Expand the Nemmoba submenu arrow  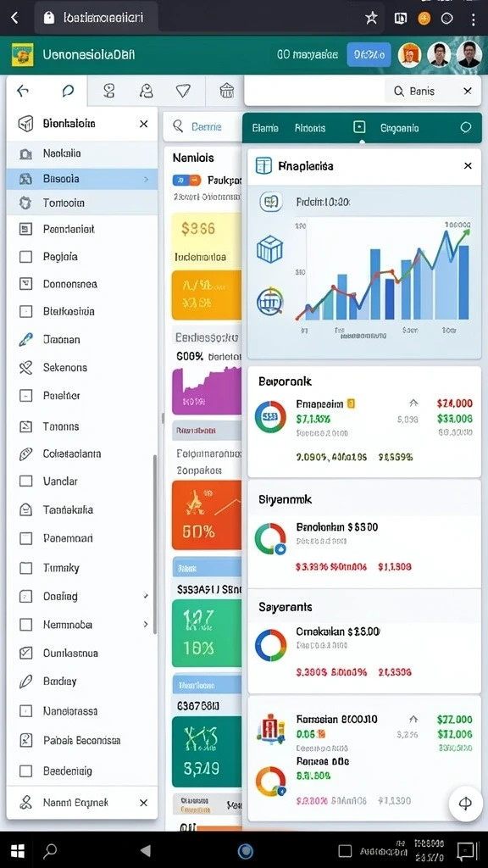pos(146,625)
